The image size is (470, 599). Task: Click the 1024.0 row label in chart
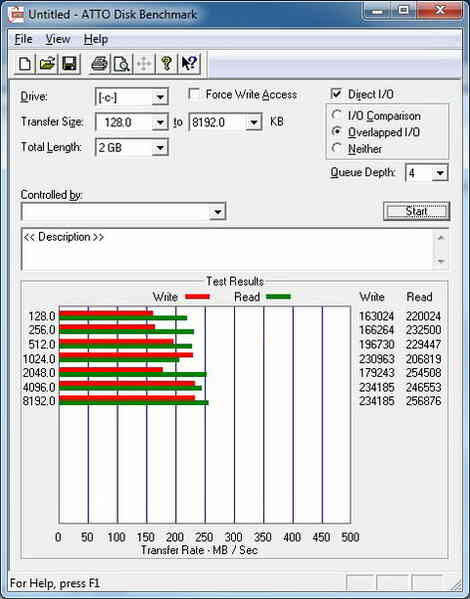39,359
